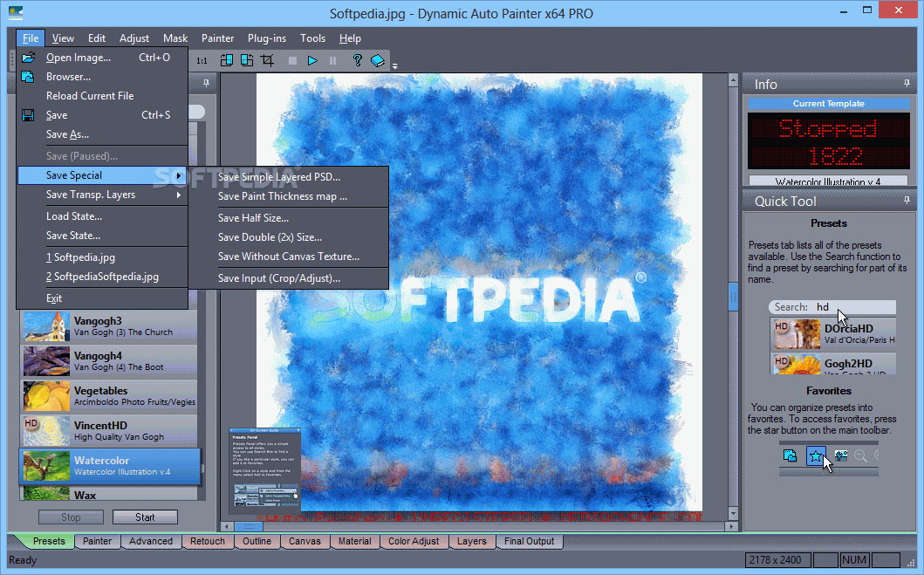This screenshot has height=575, width=924.
Task: Click the cyan Play triangle in toolbar
Action: tap(312, 60)
